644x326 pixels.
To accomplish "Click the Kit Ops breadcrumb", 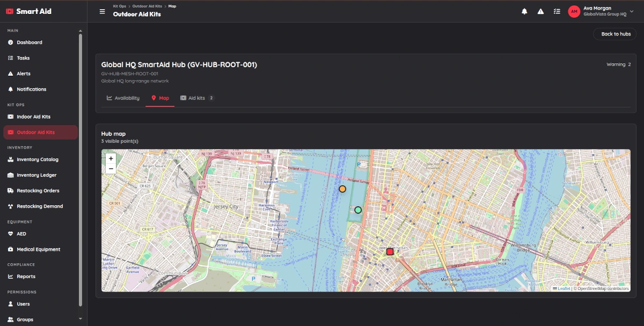I will [119, 6].
